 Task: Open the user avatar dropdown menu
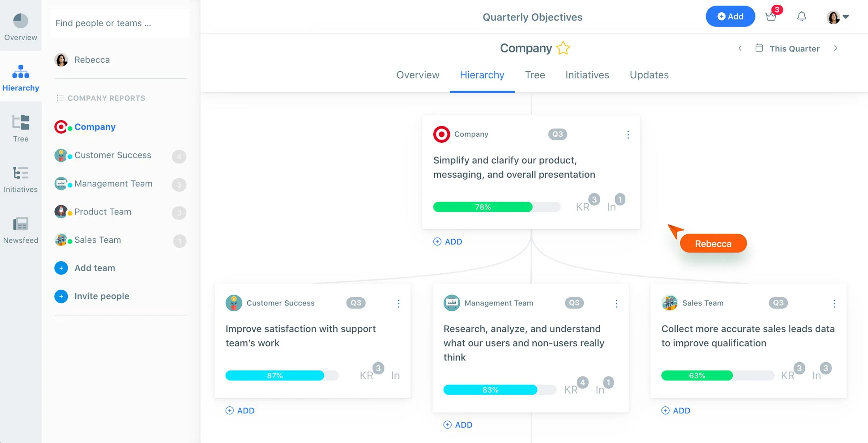838,17
